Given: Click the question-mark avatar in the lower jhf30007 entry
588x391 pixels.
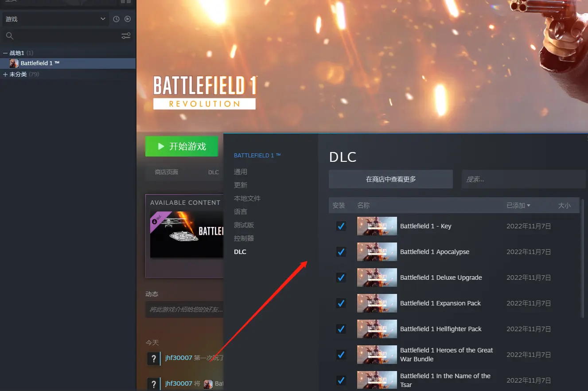Looking at the screenshot, I should tap(153, 384).
